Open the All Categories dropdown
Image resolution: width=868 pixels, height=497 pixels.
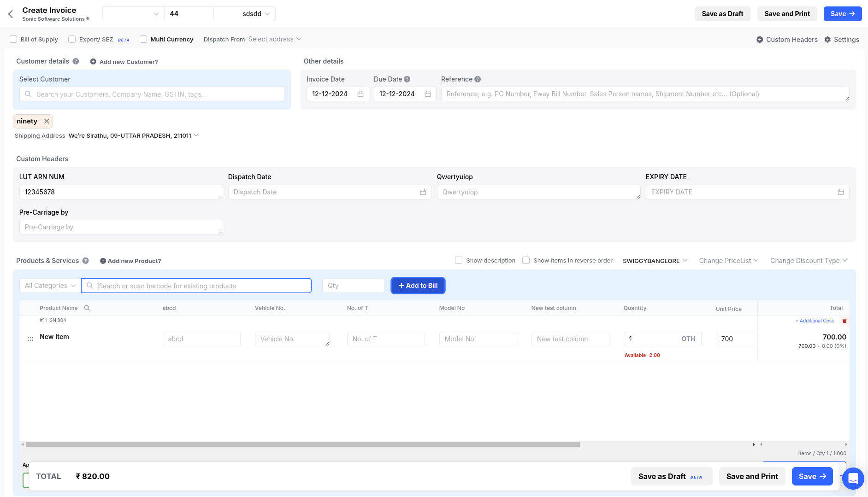[x=50, y=286]
